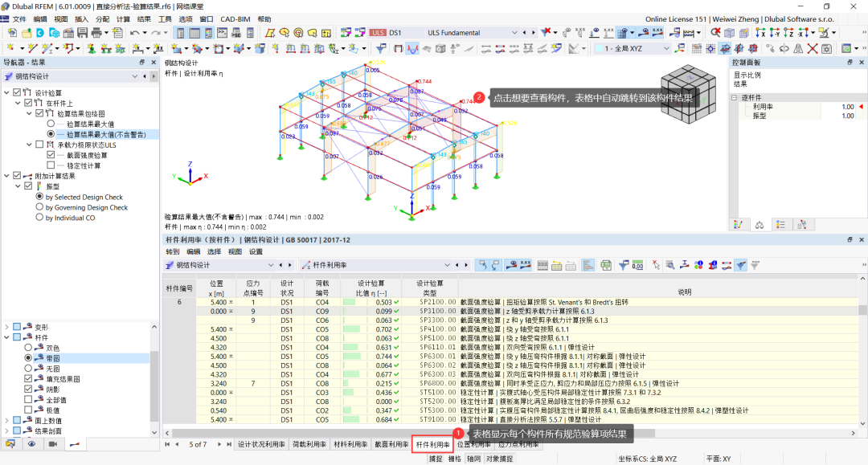This screenshot has width=868, height=465.
Task: Expand the 变形 tree node
Action: click(6, 327)
